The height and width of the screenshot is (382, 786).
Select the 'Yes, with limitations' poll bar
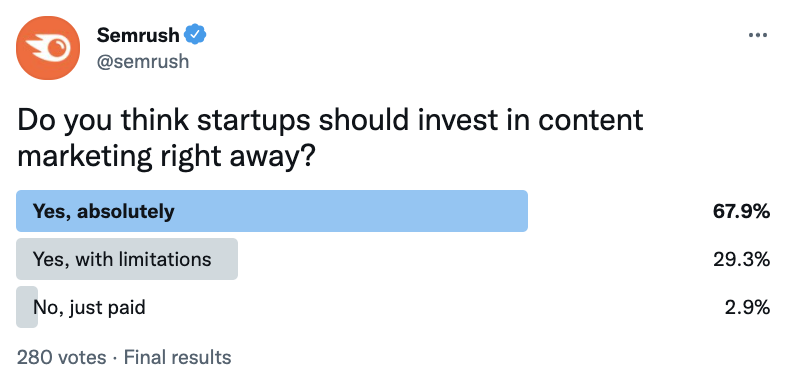(x=127, y=259)
